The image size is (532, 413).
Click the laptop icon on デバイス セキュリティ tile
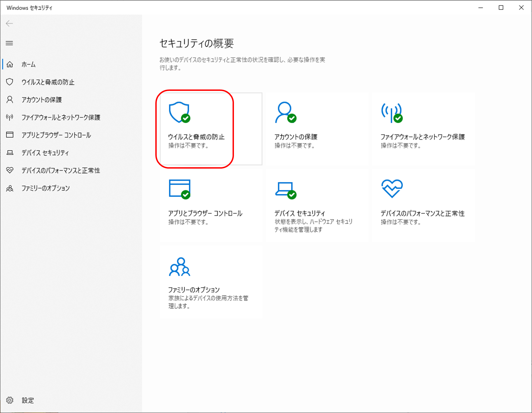click(285, 189)
